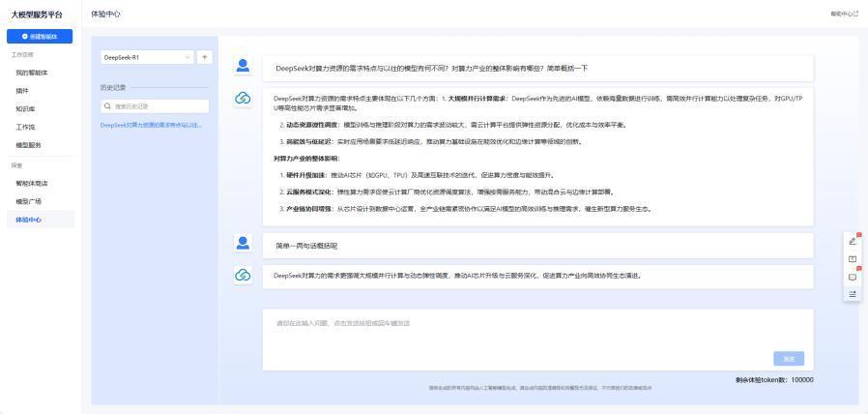Open 模型服务 in the sidebar
Viewport: 868px width, 414px height.
click(29, 145)
